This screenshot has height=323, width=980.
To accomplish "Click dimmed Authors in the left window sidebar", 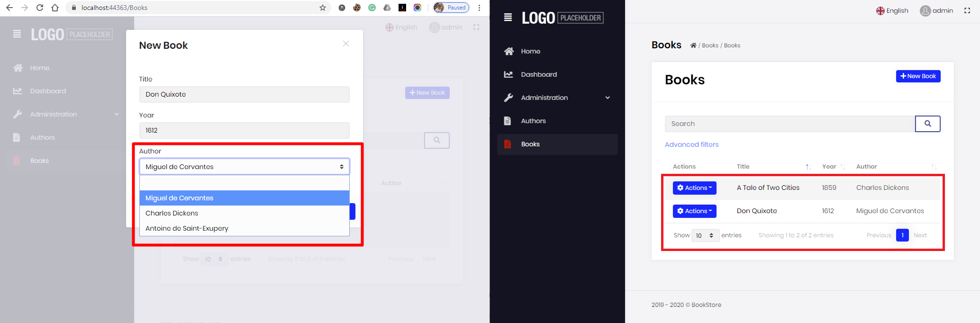I will (42, 137).
